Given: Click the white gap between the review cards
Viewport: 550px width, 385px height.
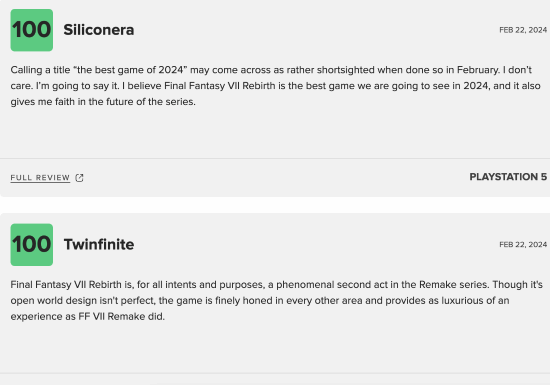Looking at the screenshot, I should (x=275, y=205).
